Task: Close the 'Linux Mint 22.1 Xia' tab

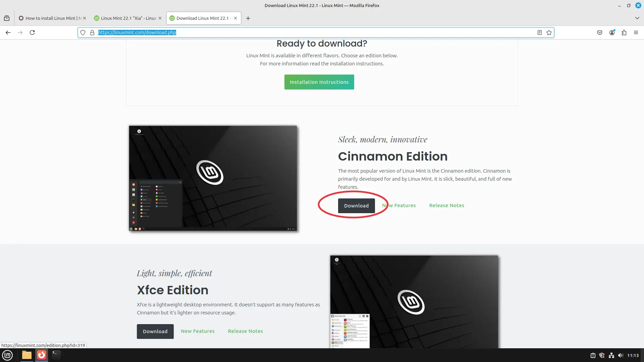Action: (160, 18)
